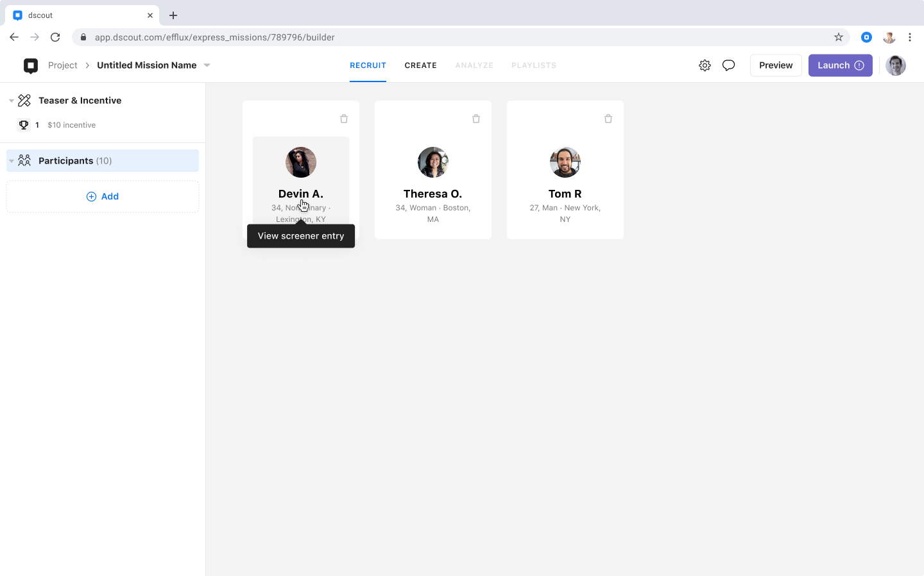Click Teaser & Incentive heading
The height and width of the screenshot is (576, 924).
pos(80,101)
